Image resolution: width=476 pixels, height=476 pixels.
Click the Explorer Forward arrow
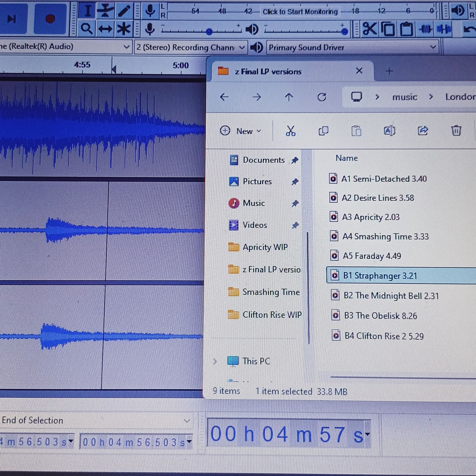[x=257, y=97]
